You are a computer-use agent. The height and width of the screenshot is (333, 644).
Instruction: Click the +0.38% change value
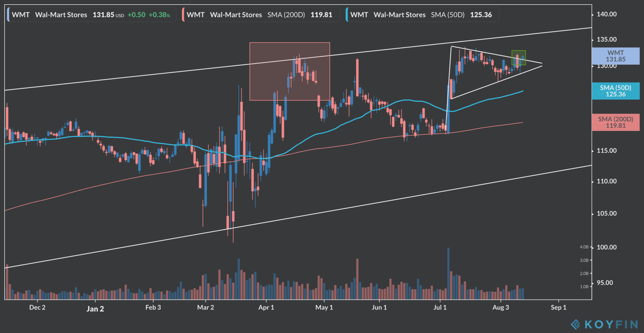click(x=159, y=15)
